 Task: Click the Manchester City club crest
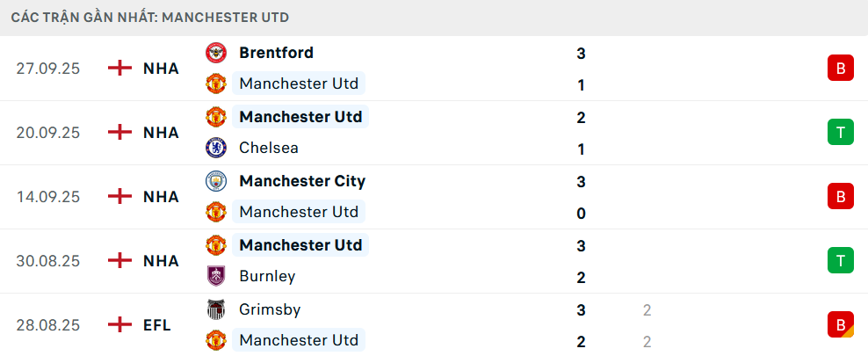click(x=215, y=181)
